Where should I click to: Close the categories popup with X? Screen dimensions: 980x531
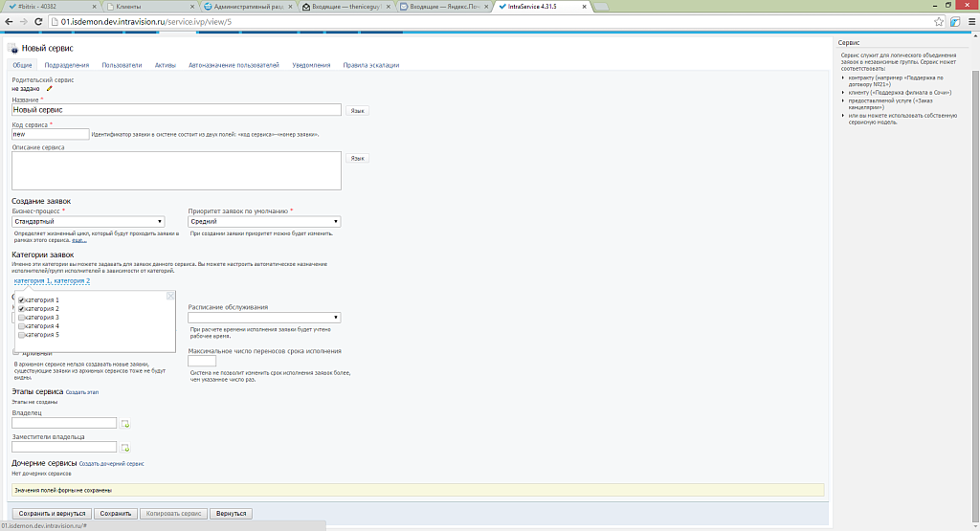[170, 296]
